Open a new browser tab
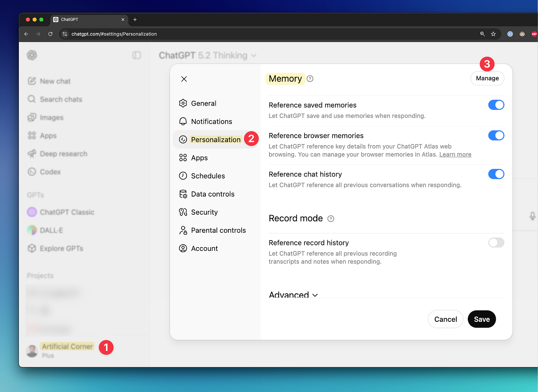The width and height of the screenshot is (538, 392). tap(135, 20)
